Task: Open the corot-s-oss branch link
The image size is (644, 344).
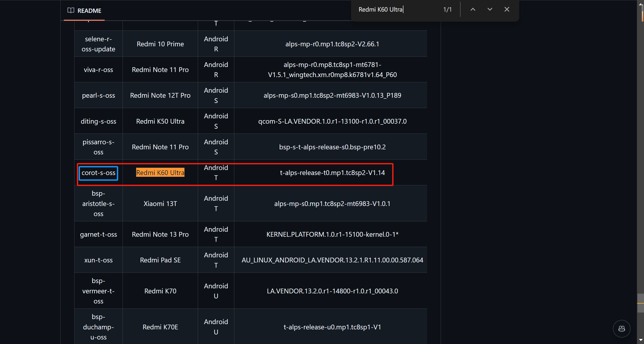Action: coord(98,173)
